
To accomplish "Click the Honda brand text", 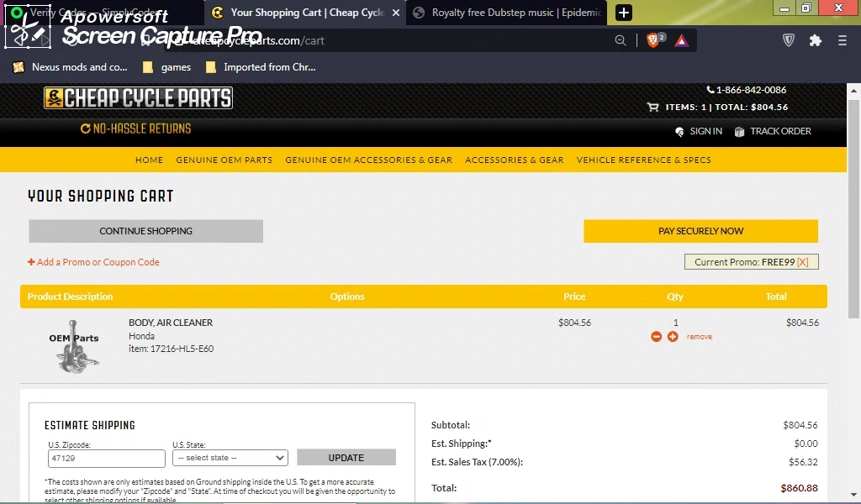I will 141,336.
